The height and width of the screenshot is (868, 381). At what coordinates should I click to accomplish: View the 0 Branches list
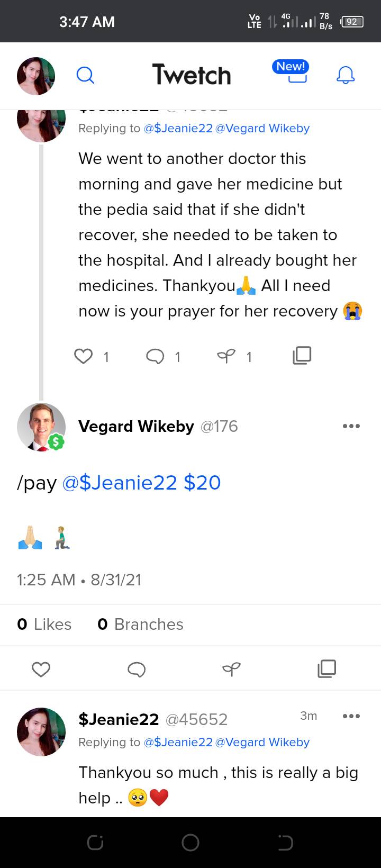coord(140,625)
